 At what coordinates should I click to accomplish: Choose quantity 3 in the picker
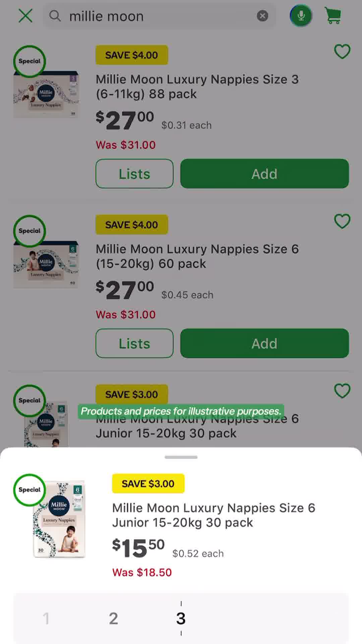(181, 618)
